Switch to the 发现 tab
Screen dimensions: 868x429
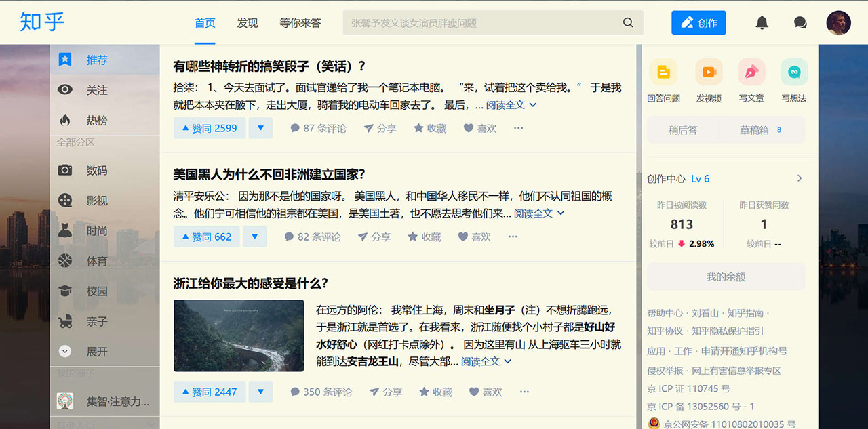(247, 22)
